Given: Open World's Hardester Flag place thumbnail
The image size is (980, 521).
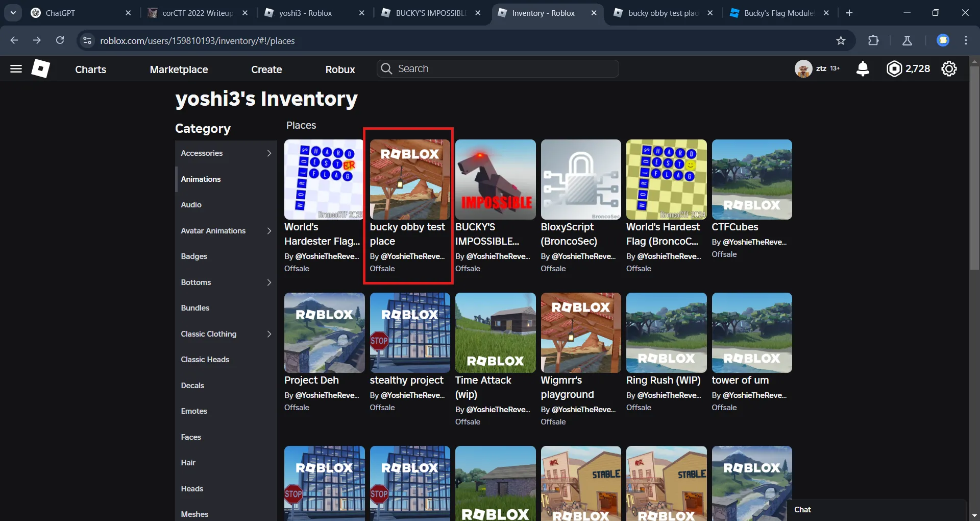Looking at the screenshot, I should coord(324,180).
